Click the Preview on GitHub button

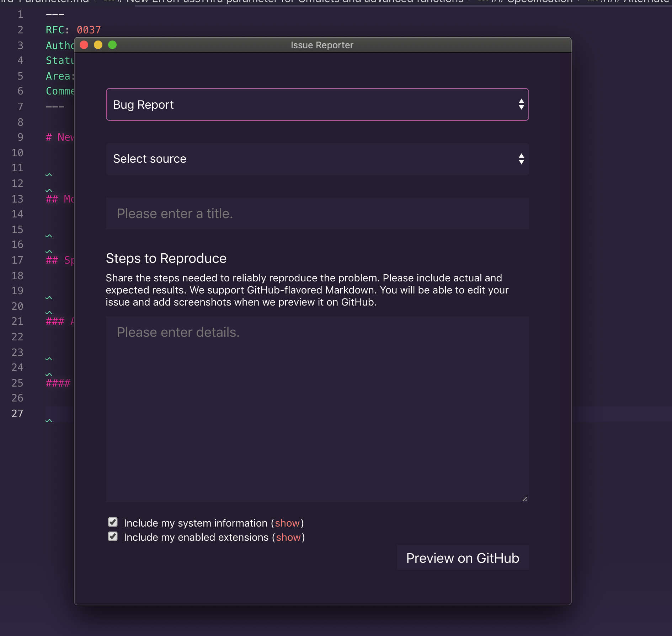pos(462,558)
